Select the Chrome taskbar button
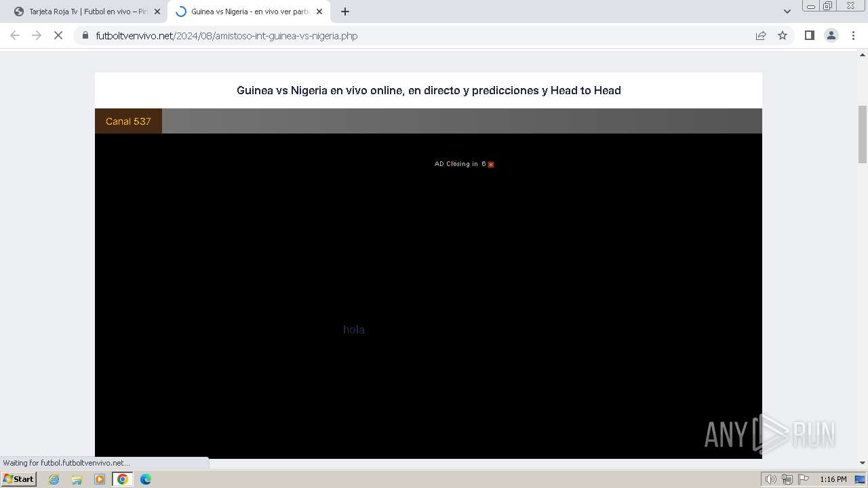This screenshot has height=488, width=868. (123, 479)
